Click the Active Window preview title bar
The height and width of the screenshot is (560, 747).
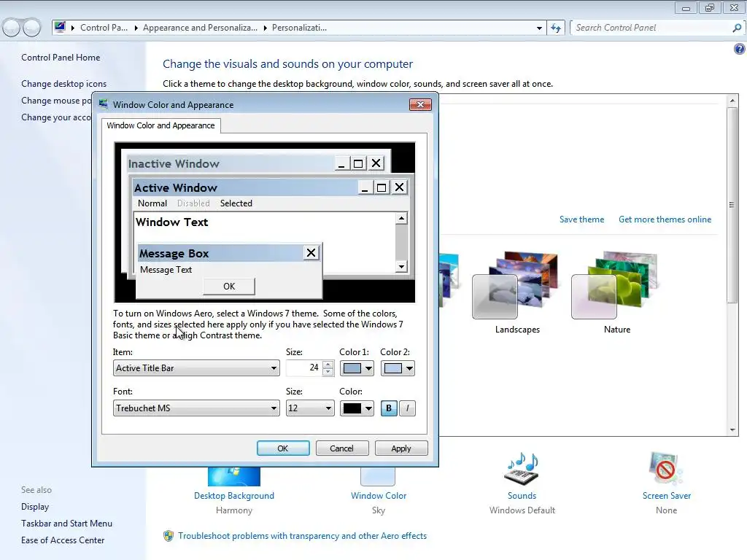coord(245,187)
